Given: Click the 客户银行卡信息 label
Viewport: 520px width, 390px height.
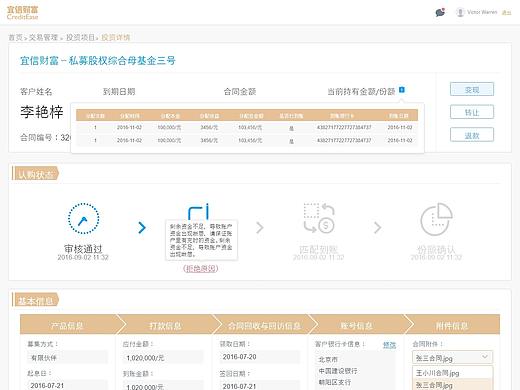Looking at the screenshot, I should tap(340, 344).
